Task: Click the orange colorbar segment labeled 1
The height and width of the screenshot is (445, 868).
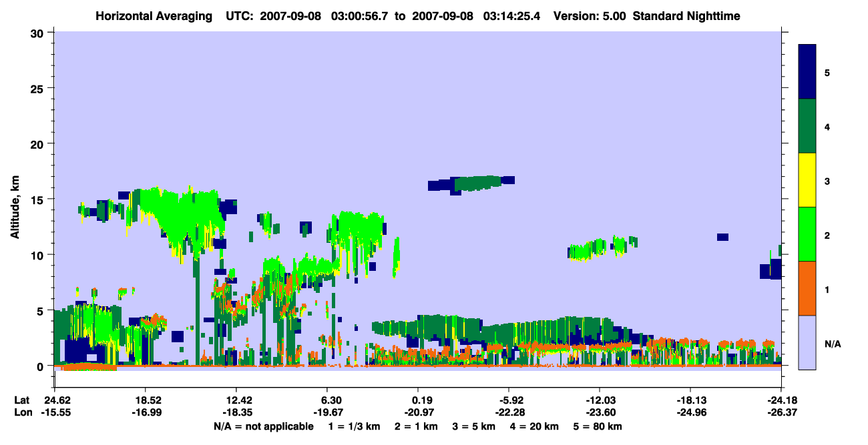Action: pos(807,288)
